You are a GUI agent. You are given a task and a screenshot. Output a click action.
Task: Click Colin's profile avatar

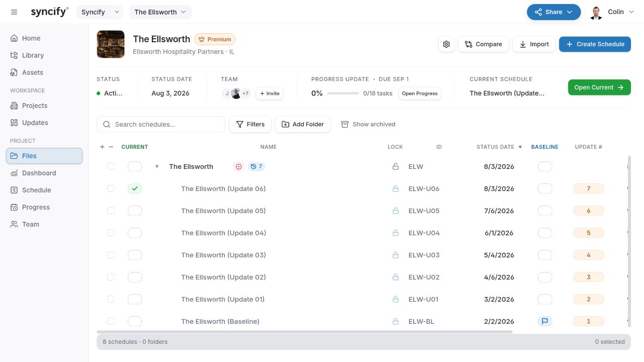(596, 12)
